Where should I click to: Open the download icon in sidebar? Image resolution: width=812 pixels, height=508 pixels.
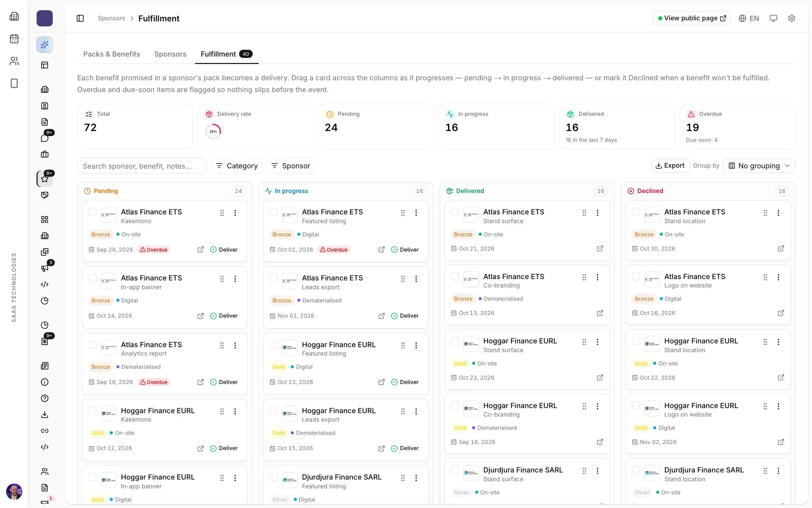(45, 415)
